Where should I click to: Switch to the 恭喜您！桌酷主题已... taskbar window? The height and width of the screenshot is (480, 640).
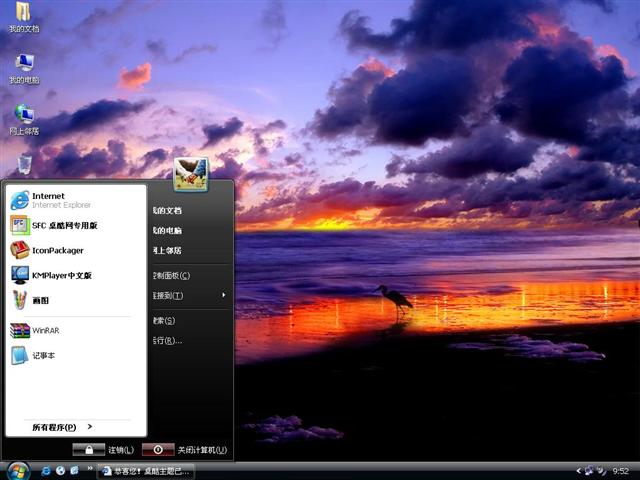point(146,471)
